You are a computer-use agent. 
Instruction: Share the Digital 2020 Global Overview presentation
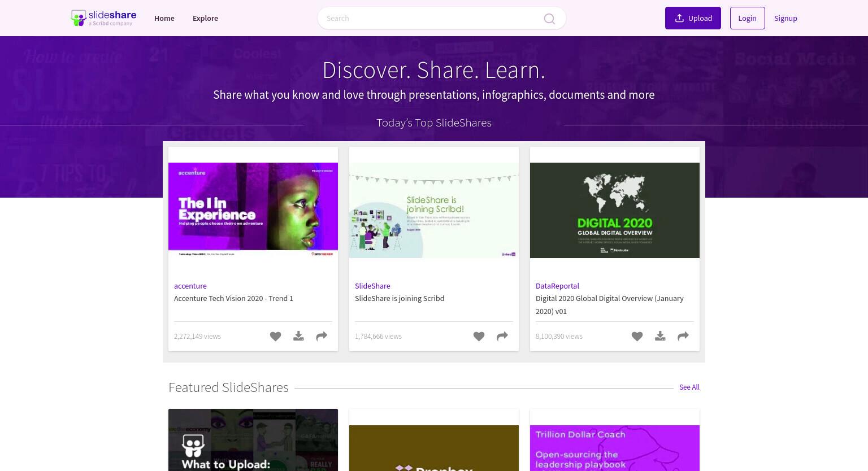click(x=683, y=337)
